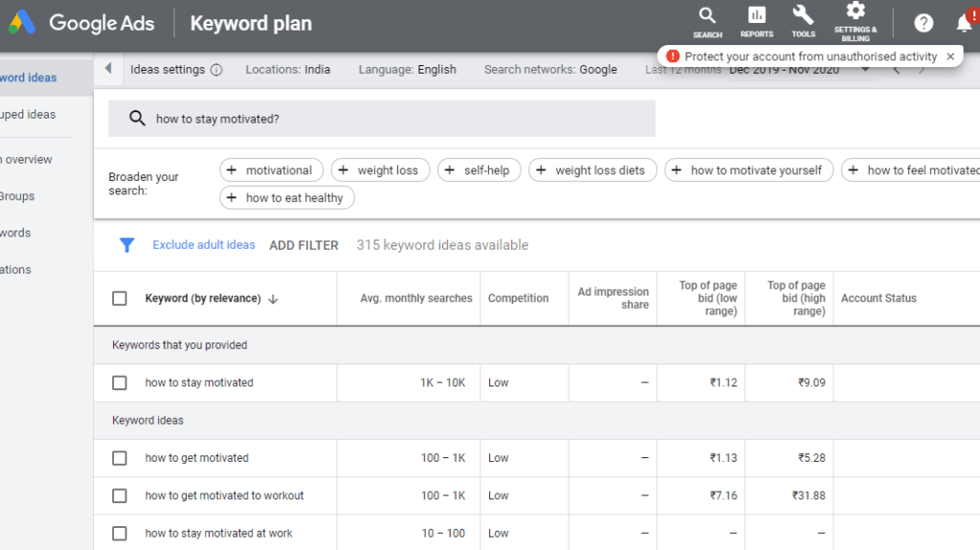Open the Help question mark icon
Image resolution: width=980 pixels, height=550 pixels.
click(924, 23)
